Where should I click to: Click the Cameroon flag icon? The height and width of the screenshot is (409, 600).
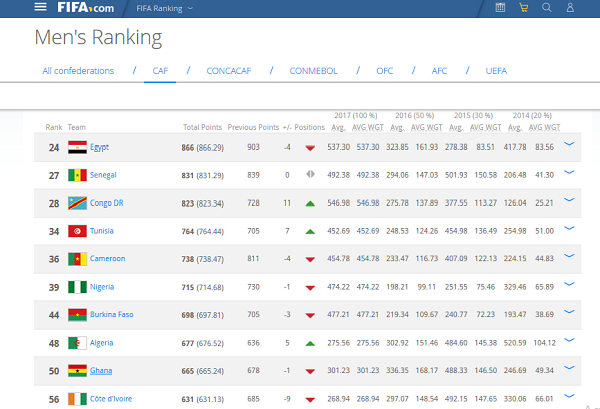pos(77,259)
